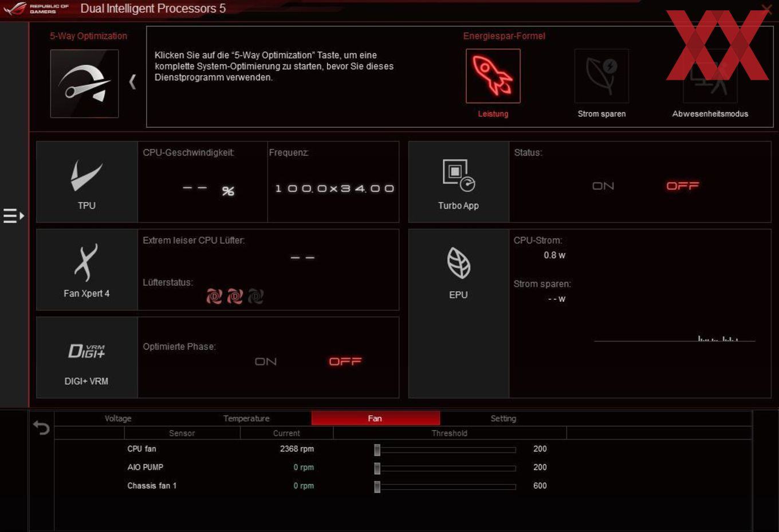779x532 pixels.
Task: Collapse the description panel with the left chevron
Action: click(x=132, y=82)
